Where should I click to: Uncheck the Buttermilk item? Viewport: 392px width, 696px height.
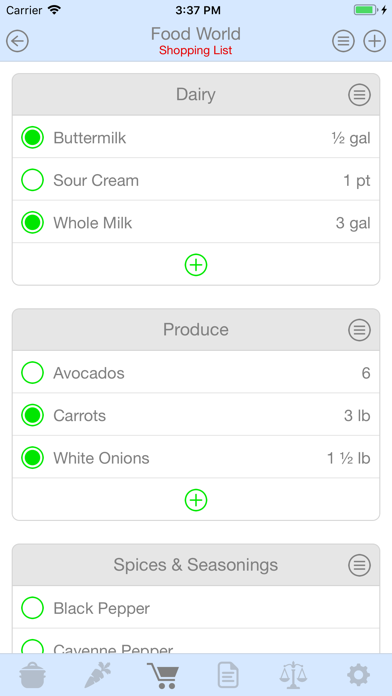[32, 137]
